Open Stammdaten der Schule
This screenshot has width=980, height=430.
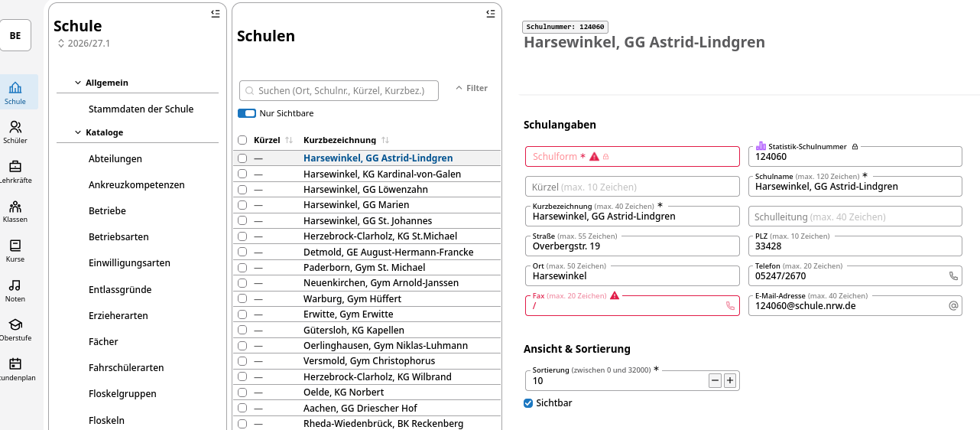pyautogui.click(x=141, y=109)
